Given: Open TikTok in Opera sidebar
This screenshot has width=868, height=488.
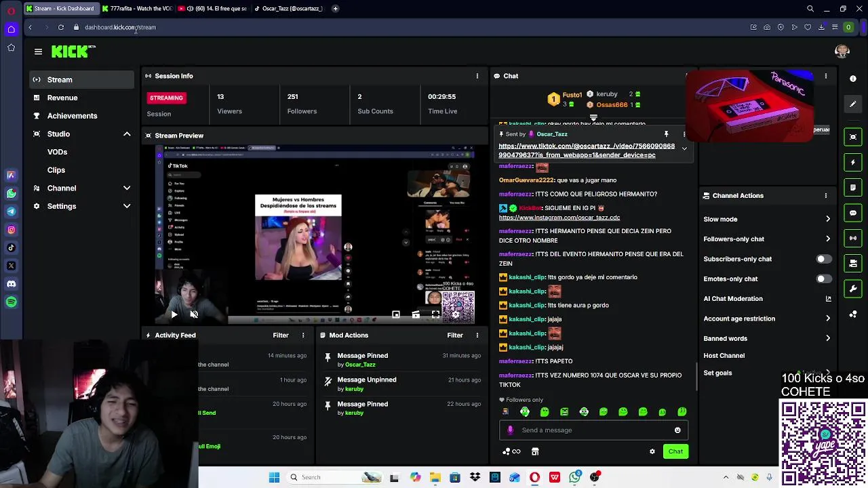Looking at the screenshot, I should [x=11, y=248].
